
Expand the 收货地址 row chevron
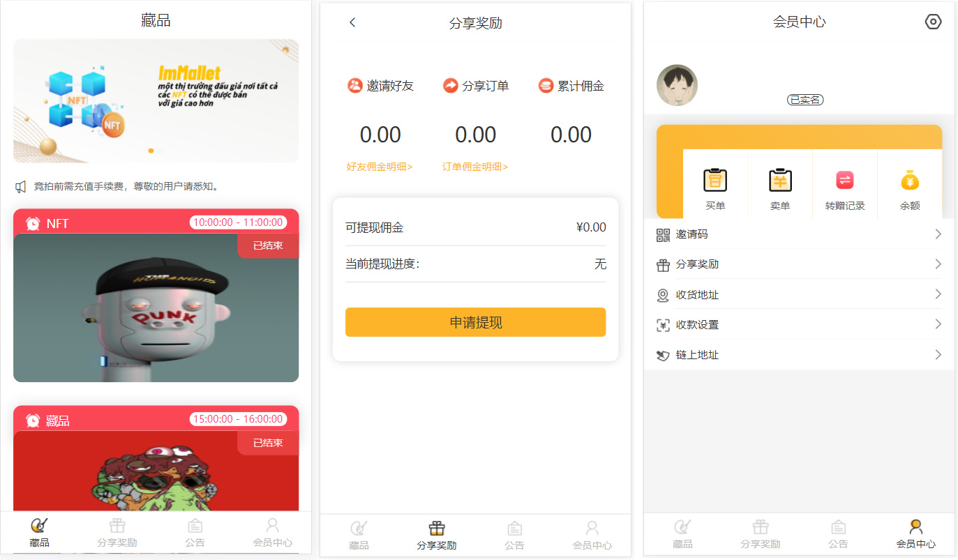point(938,294)
